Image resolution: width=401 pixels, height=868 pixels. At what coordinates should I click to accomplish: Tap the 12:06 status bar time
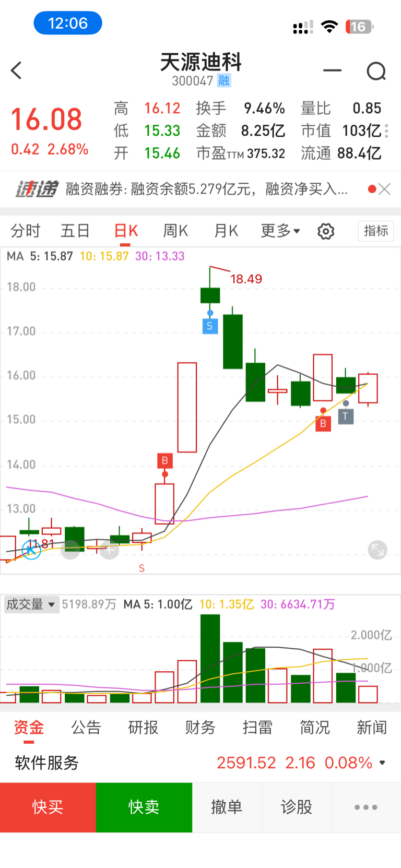click(x=68, y=23)
